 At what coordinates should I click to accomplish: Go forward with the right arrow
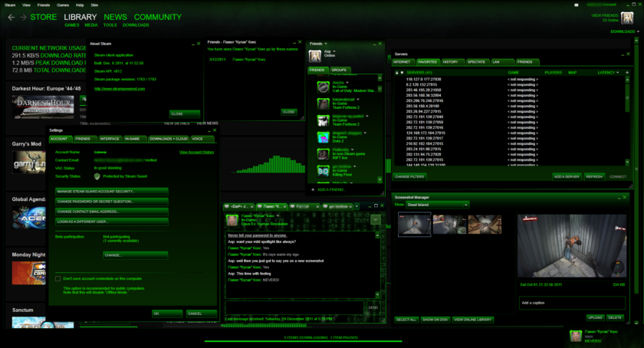[23, 18]
